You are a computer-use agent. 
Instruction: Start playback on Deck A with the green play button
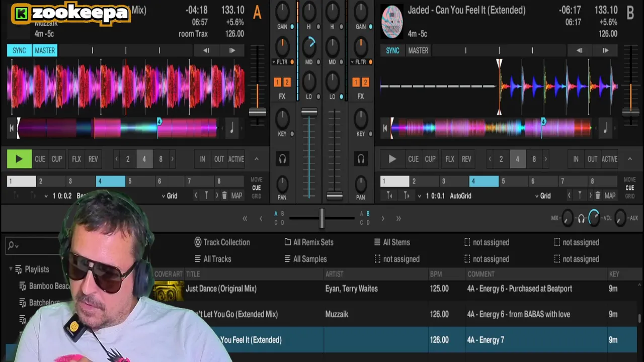tap(19, 159)
